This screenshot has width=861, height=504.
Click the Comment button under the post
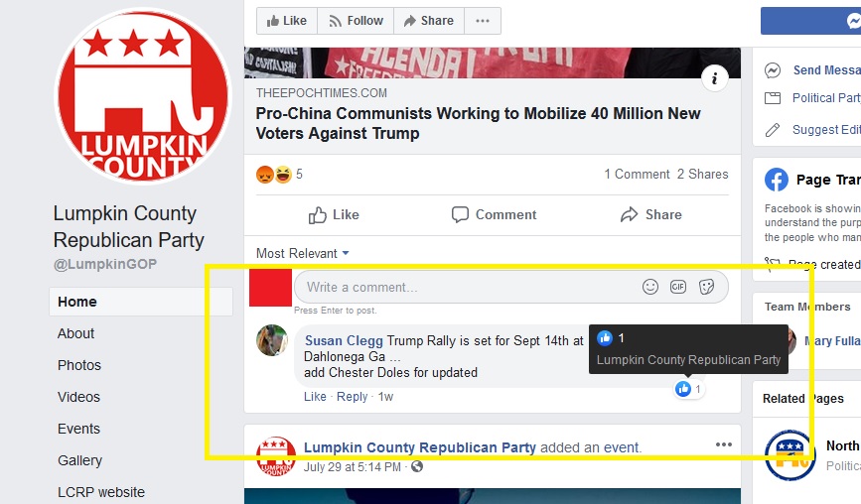tap(494, 214)
